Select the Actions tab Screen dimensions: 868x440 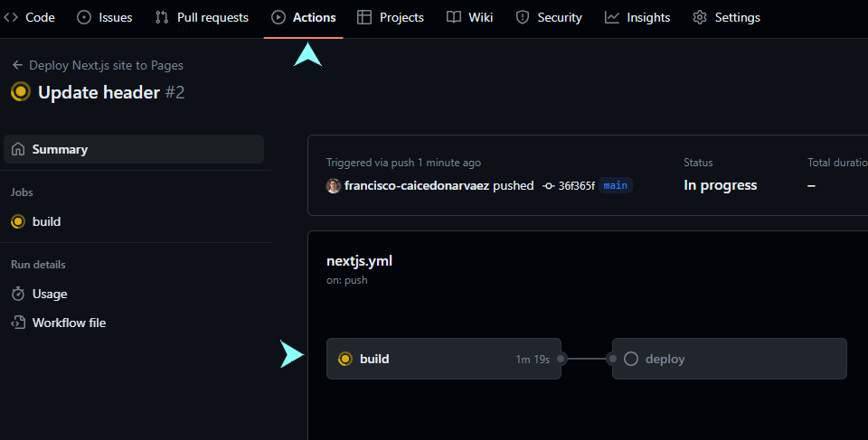coord(304,18)
